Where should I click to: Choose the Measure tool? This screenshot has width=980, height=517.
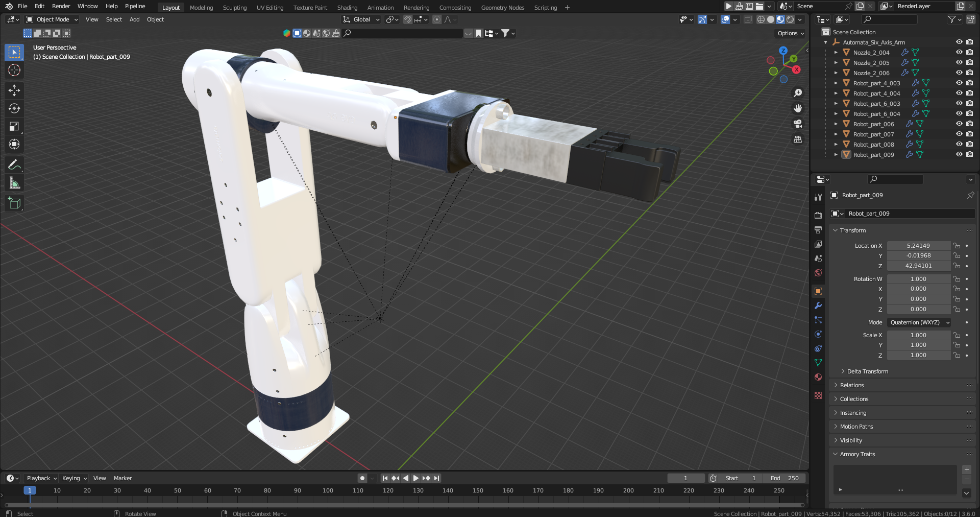(14, 182)
